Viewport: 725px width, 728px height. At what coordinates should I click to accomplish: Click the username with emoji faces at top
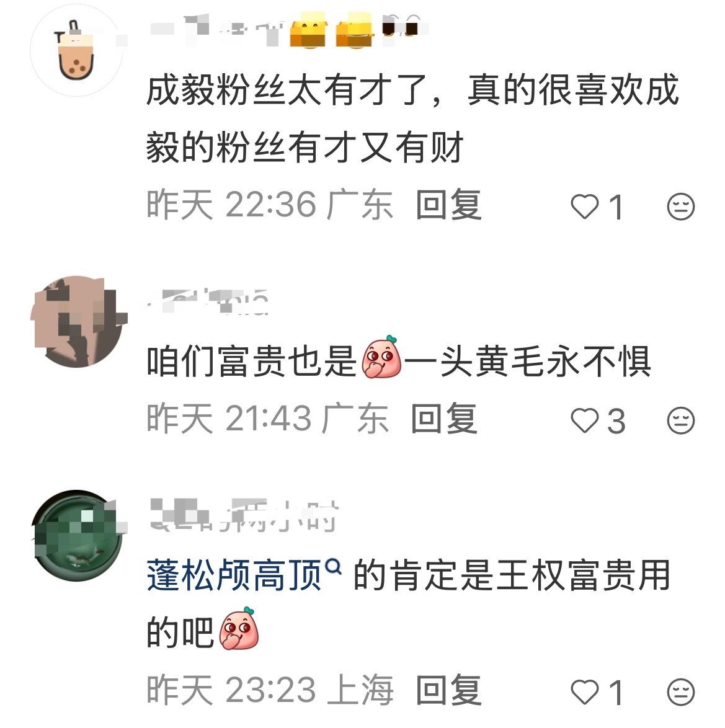tap(288, 29)
